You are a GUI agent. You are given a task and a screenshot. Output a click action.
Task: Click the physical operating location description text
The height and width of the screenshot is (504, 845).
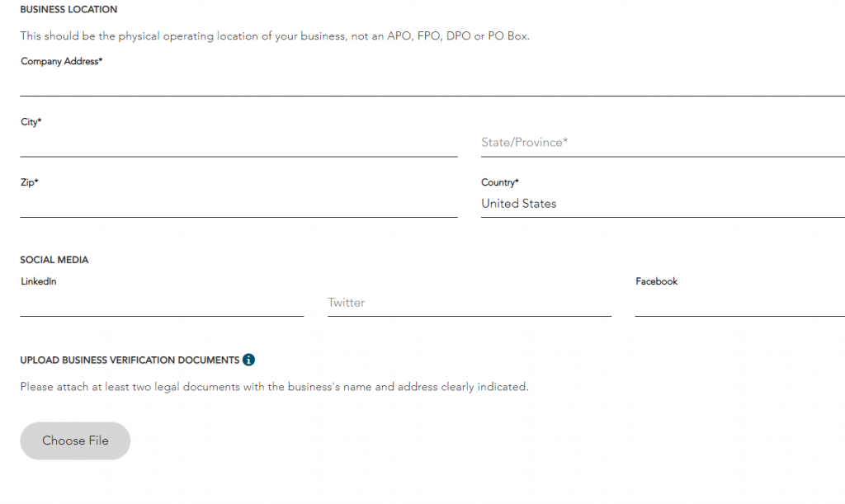[276, 35]
